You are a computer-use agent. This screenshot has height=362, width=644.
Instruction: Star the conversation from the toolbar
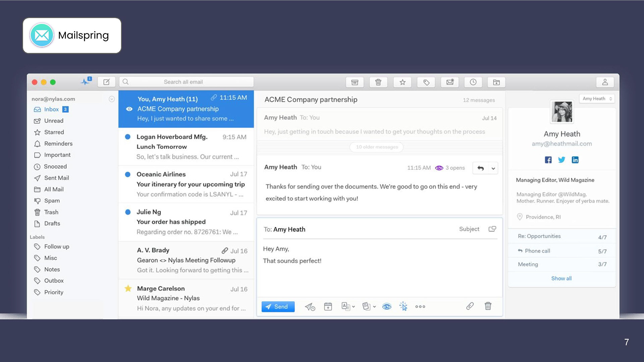click(402, 82)
